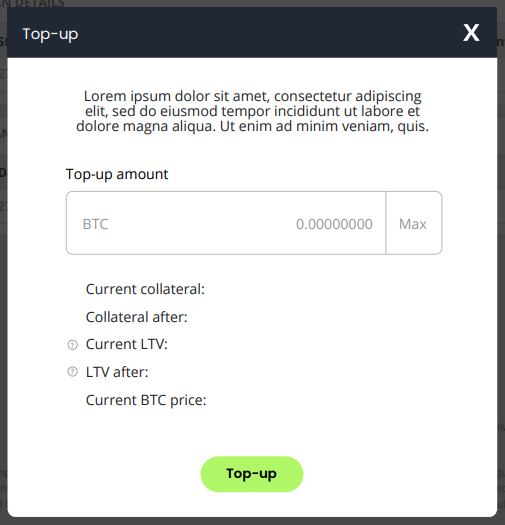
Task: Click the dark header bar of the dialog
Action: point(252,32)
